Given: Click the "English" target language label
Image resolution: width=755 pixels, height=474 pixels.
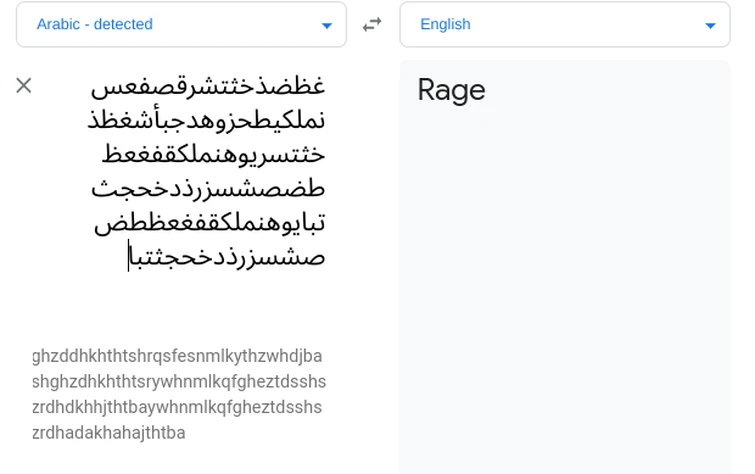Looking at the screenshot, I should (x=445, y=25).
